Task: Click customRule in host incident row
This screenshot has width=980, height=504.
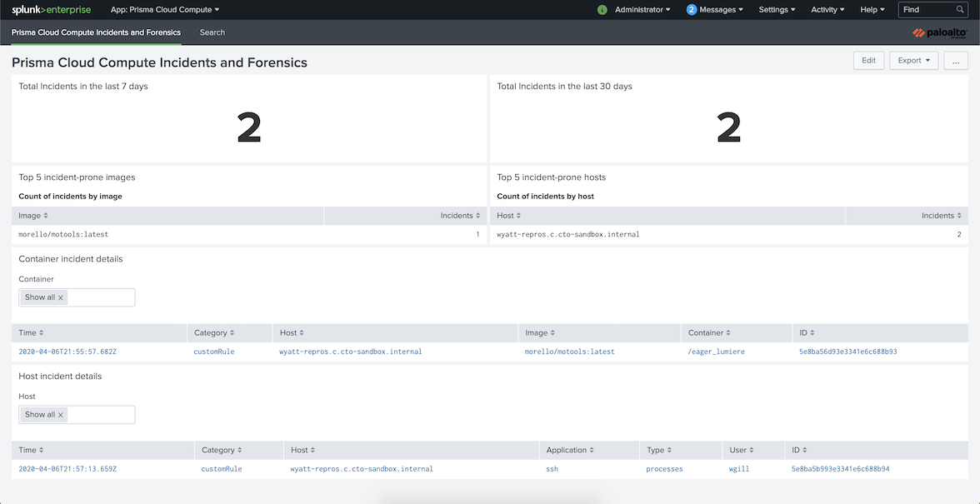Action: (x=222, y=469)
